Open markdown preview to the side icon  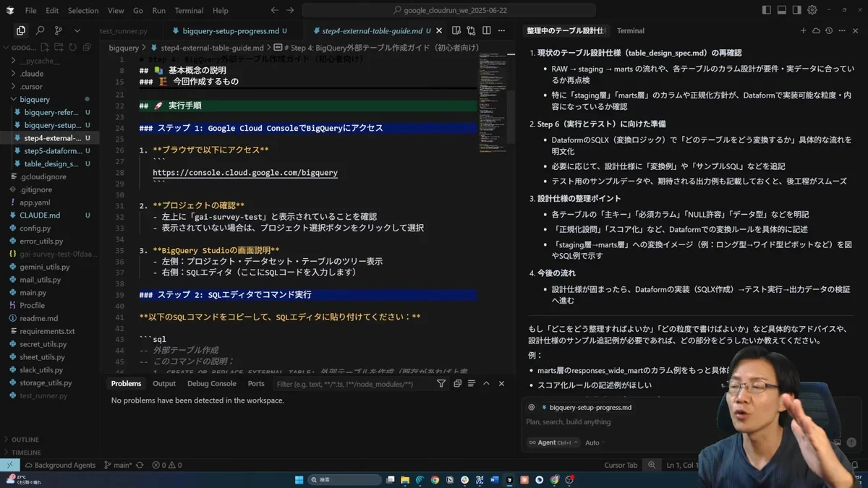tap(456, 30)
